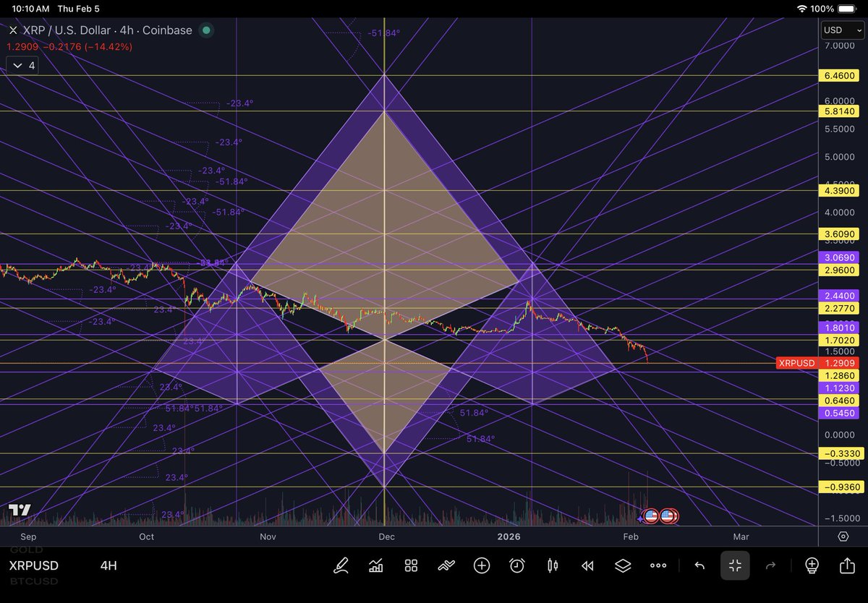Image resolution: width=868 pixels, height=603 pixels.
Task: Tap the green market status dot
Action: [206, 30]
